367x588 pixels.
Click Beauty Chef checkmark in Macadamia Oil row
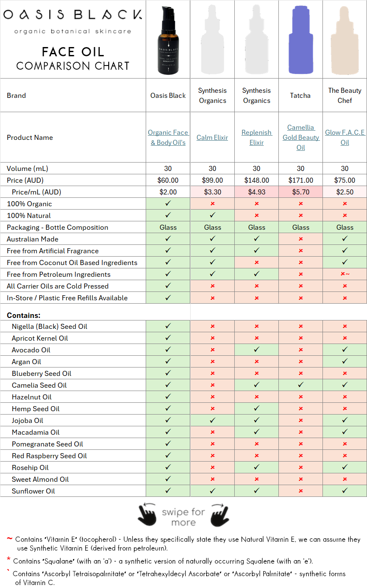[345, 432]
